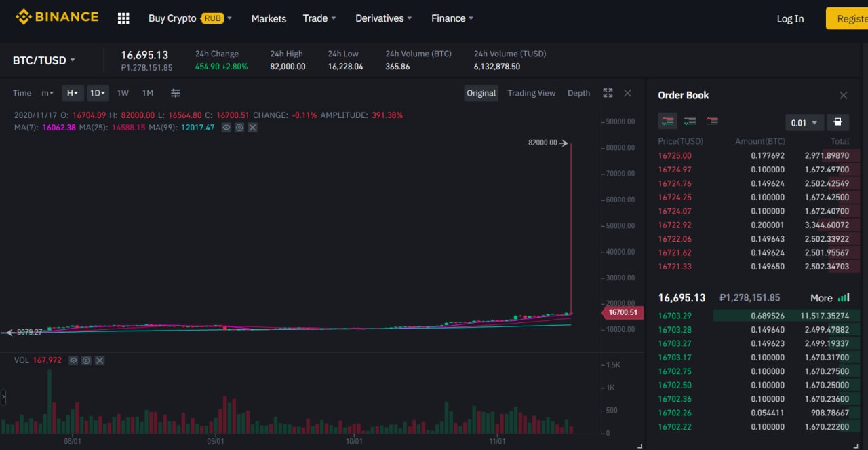
Task: Select the Time chart view
Action: click(22, 93)
